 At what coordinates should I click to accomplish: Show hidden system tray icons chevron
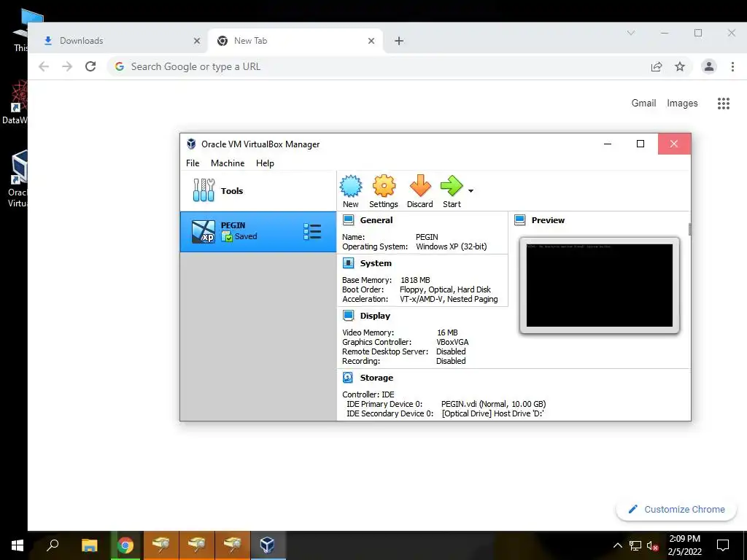[x=617, y=545]
